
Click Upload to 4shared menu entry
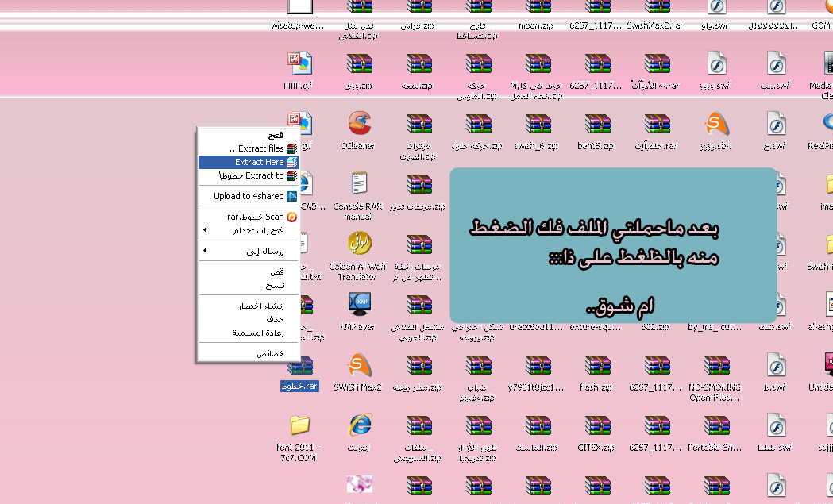tap(248, 196)
